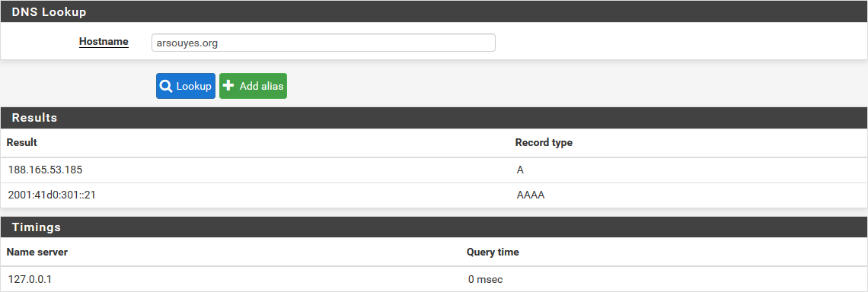Click the Query time column header
This screenshot has height=292, width=868.
pyautogui.click(x=493, y=252)
